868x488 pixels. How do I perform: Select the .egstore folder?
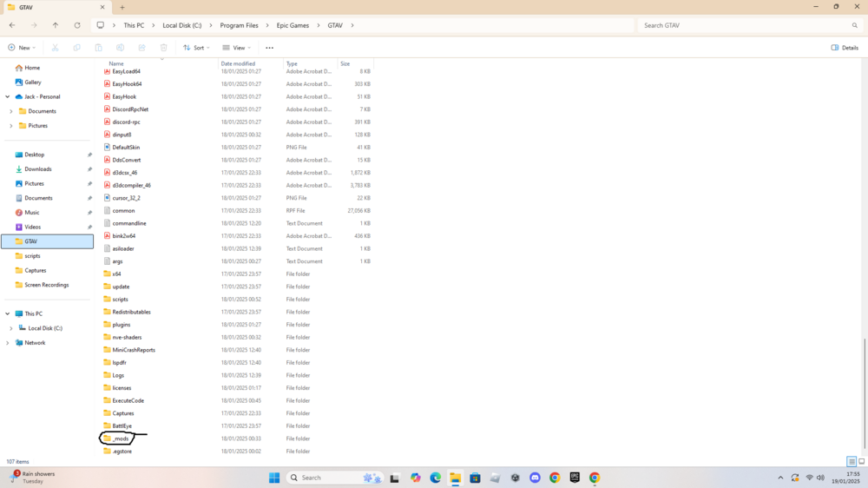[122, 452]
